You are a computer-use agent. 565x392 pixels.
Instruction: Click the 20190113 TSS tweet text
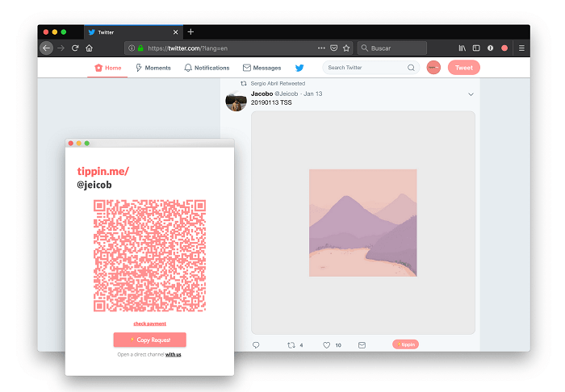coord(271,102)
